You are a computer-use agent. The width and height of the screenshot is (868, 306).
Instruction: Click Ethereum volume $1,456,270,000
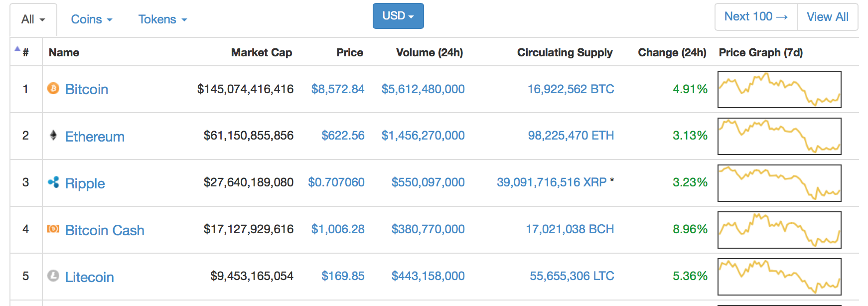click(423, 136)
